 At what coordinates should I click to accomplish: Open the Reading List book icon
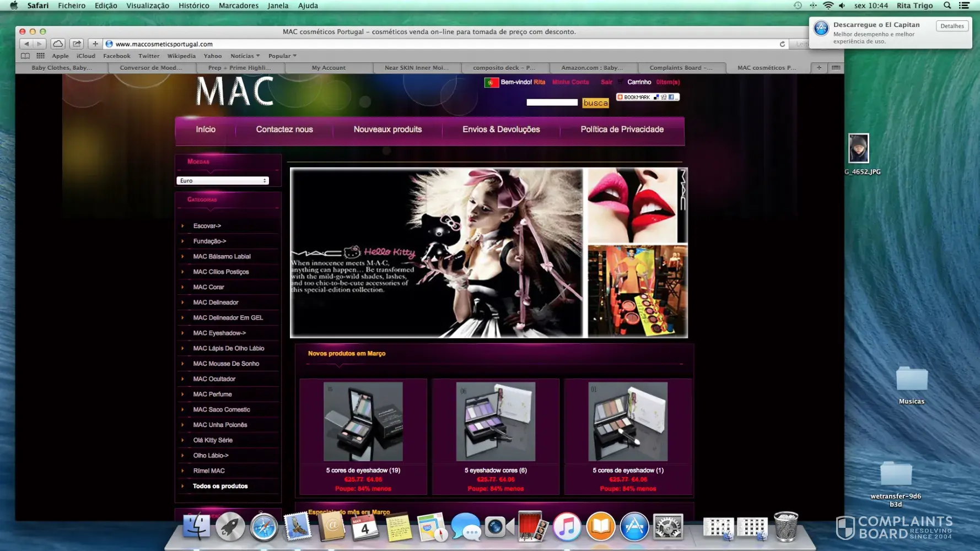click(x=25, y=56)
